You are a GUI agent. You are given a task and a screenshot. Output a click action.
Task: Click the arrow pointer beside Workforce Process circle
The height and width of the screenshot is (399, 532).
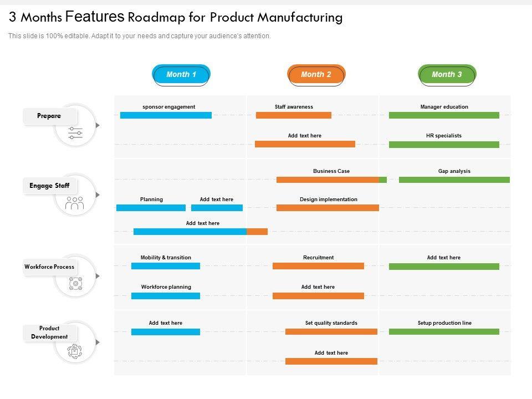coord(98,276)
